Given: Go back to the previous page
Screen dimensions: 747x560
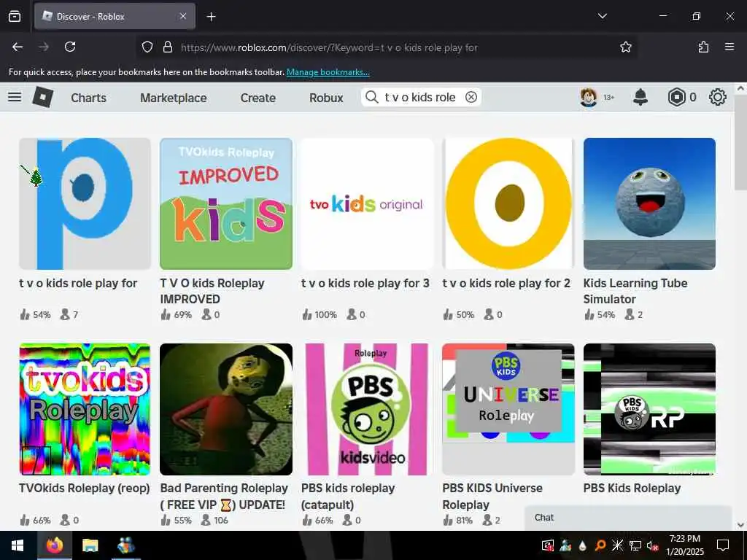Looking at the screenshot, I should tap(18, 47).
